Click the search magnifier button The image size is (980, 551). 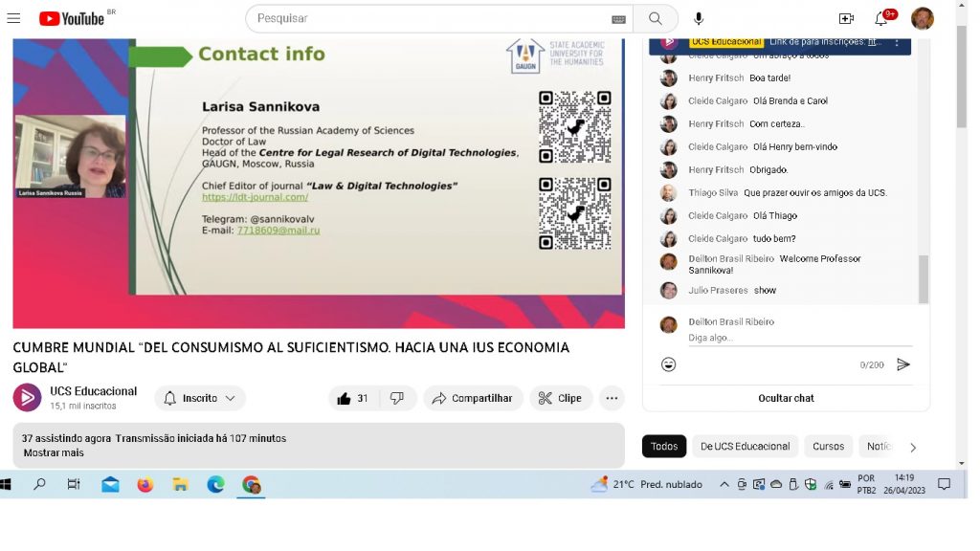[x=656, y=18]
